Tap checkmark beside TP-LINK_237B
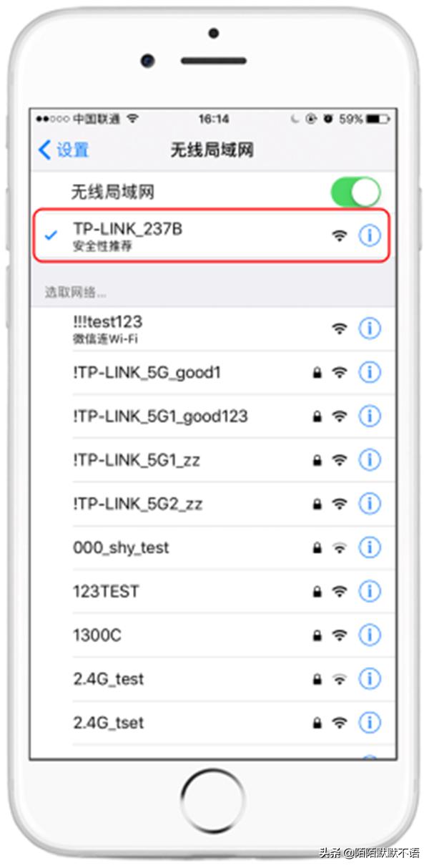Image resolution: width=429 pixels, height=868 pixels. click(51, 234)
